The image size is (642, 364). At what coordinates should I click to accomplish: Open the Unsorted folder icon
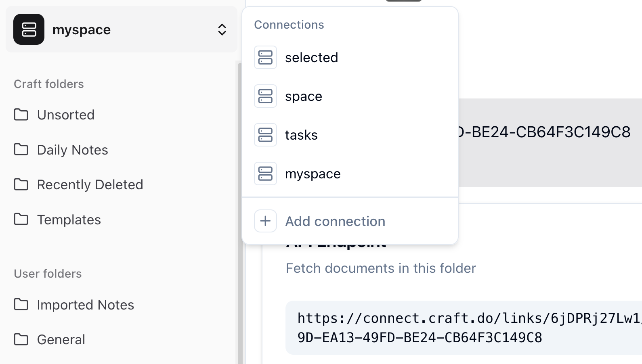coord(21,115)
